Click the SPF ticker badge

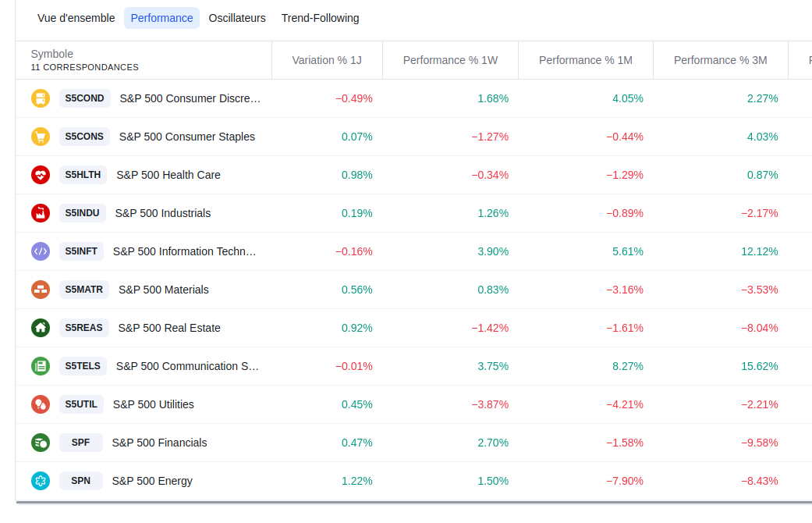pyautogui.click(x=81, y=443)
